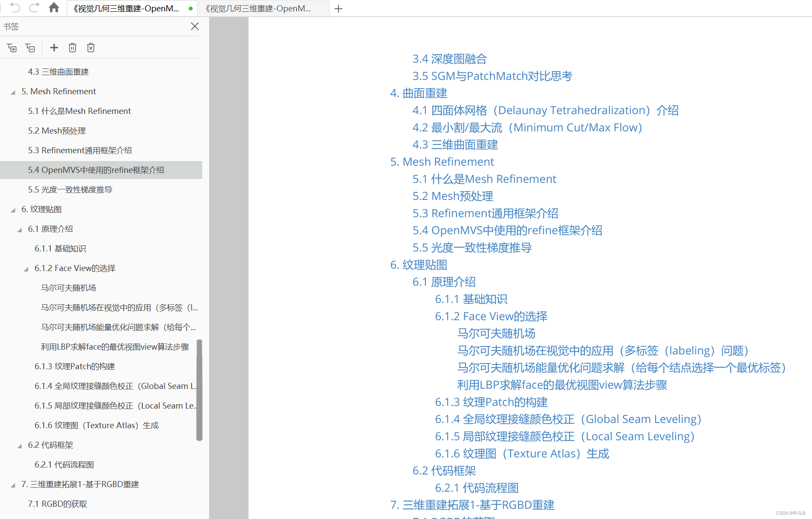Open TOC link 马尔可夫随机场
The image size is (812, 519).
coord(496,333)
